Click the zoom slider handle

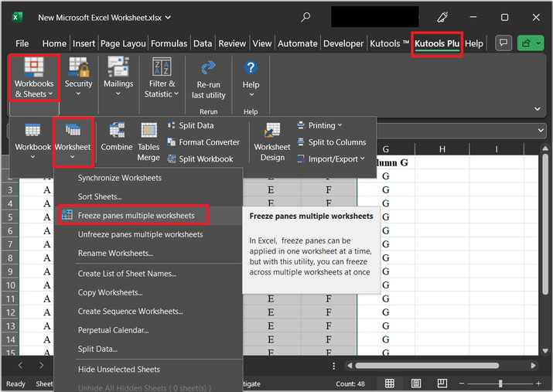pyautogui.click(x=500, y=383)
